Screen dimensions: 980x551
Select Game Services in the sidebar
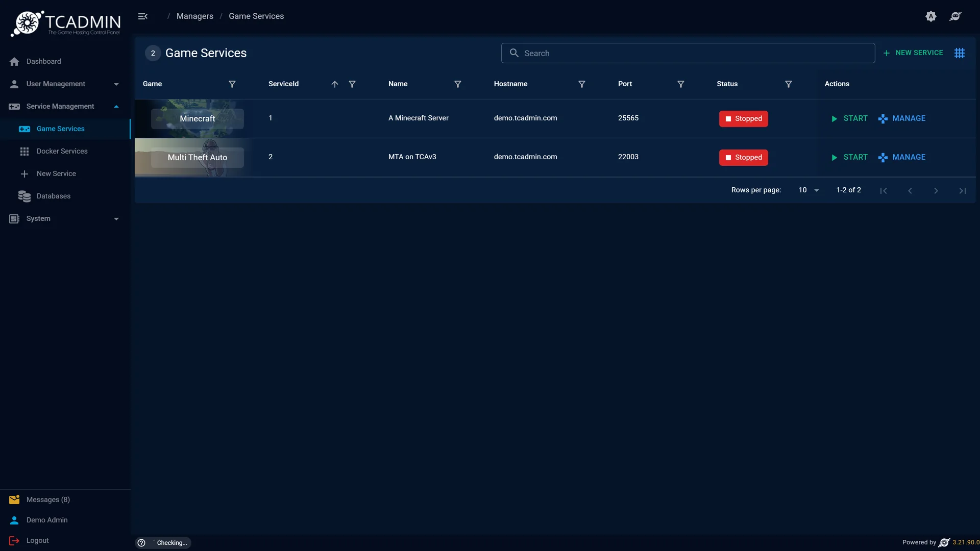pos(65,129)
